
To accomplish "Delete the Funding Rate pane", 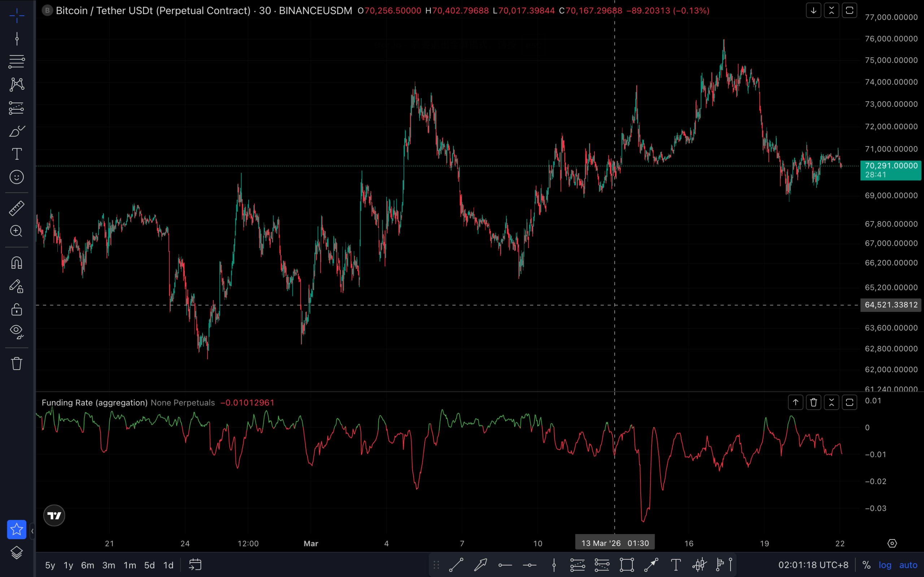I will click(x=813, y=402).
